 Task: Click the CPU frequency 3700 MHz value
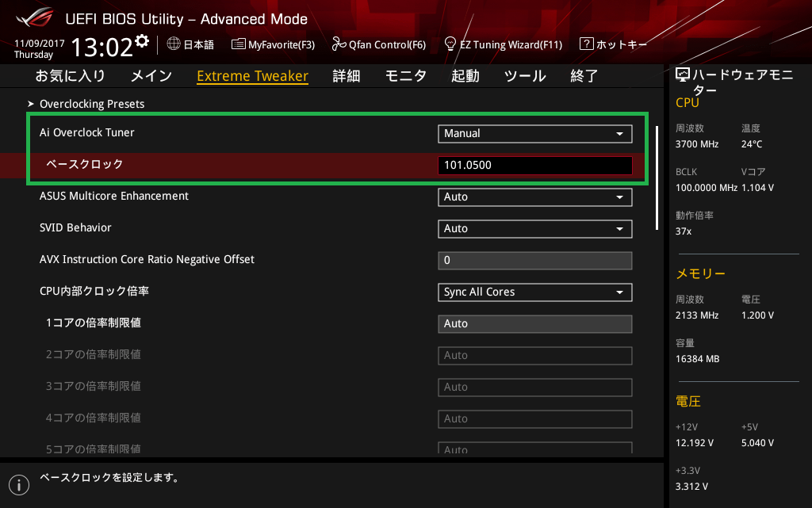pyautogui.click(x=697, y=144)
